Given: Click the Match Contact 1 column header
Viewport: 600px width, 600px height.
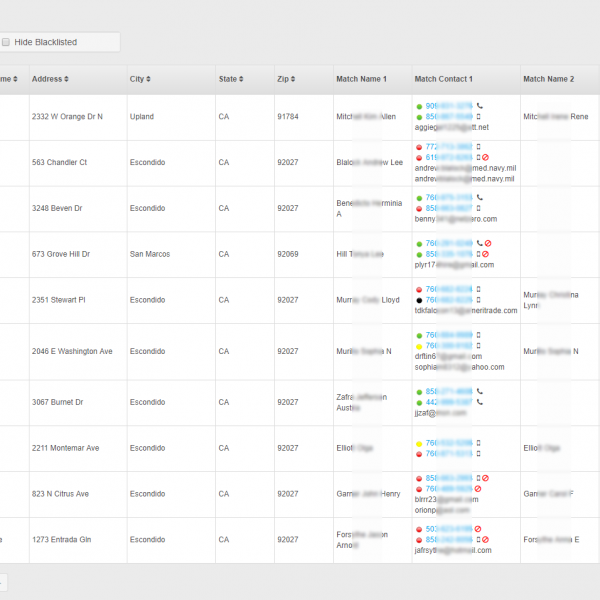Looking at the screenshot, I should [443, 79].
